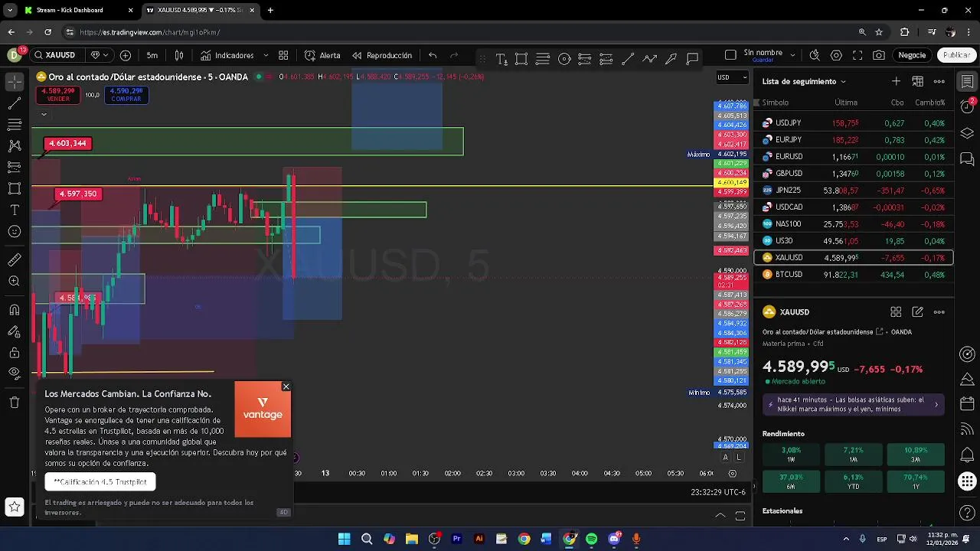
Task: Select the crosshair cursor tool
Action: point(14,81)
